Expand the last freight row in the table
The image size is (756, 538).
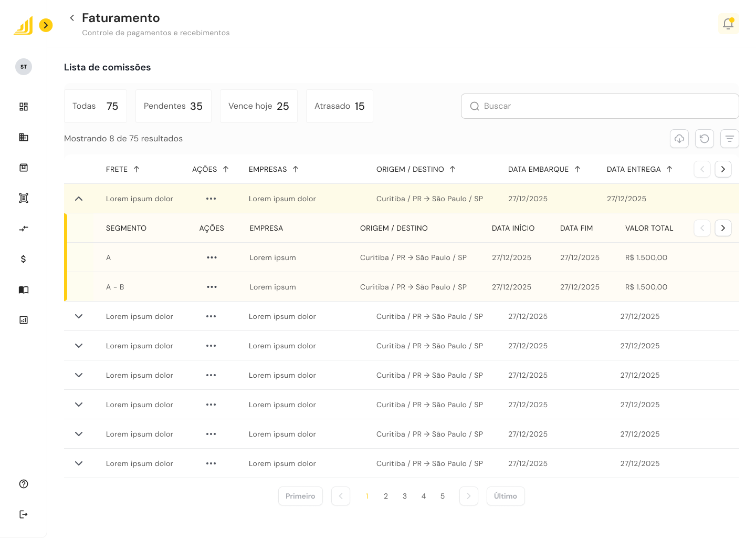pos(79,463)
